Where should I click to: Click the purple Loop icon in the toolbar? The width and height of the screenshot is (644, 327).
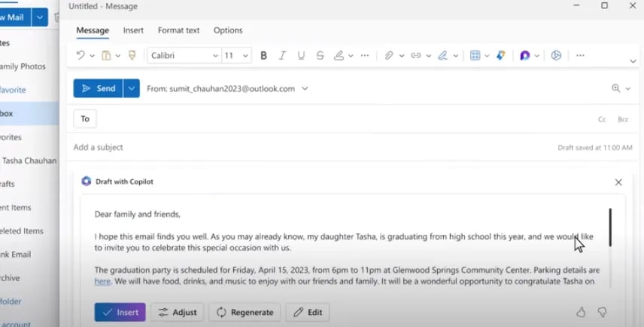pos(524,56)
